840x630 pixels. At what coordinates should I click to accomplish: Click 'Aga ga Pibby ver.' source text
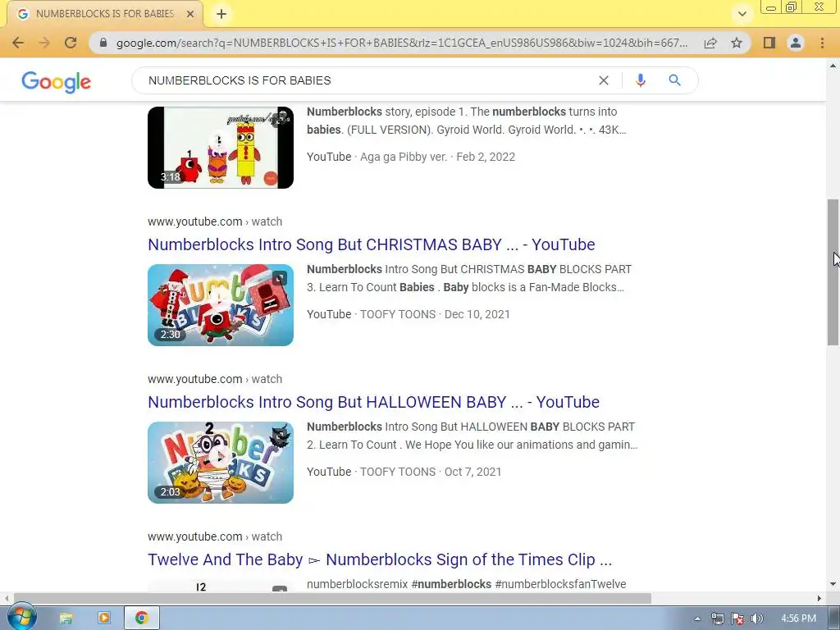pos(404,157)
